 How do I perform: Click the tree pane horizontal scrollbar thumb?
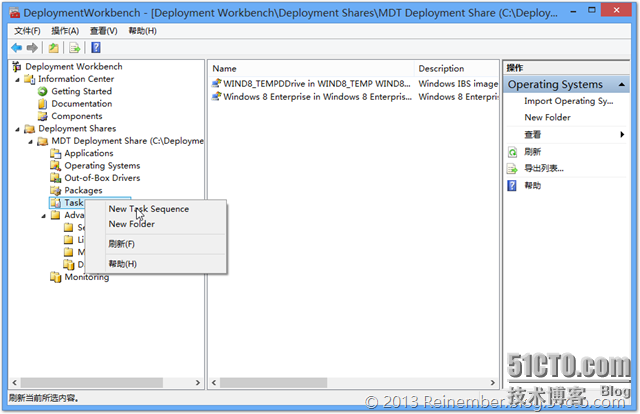coord(92,383)
